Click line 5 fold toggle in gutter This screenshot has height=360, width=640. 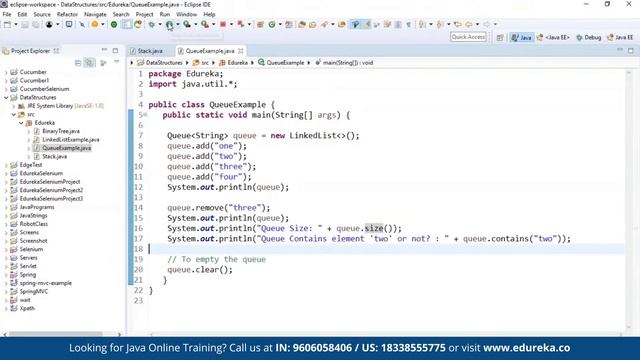145,115
